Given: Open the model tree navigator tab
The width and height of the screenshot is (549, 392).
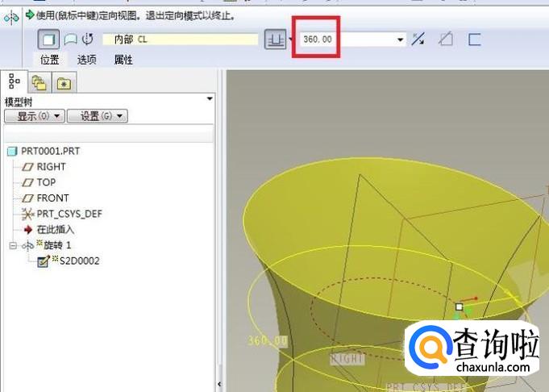Looking at the screenshot, I should [x=14, y=81].
